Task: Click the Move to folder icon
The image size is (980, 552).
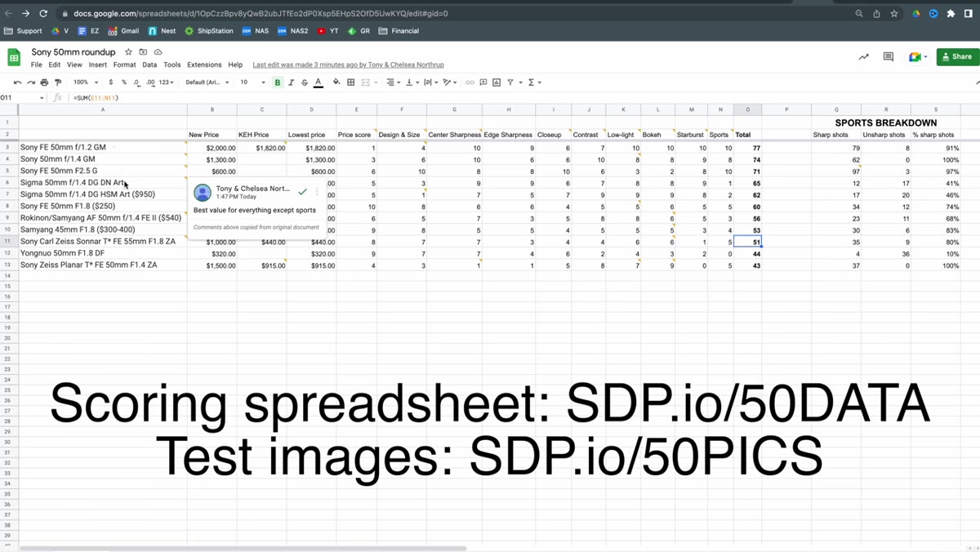Action: tap(144, 51)
